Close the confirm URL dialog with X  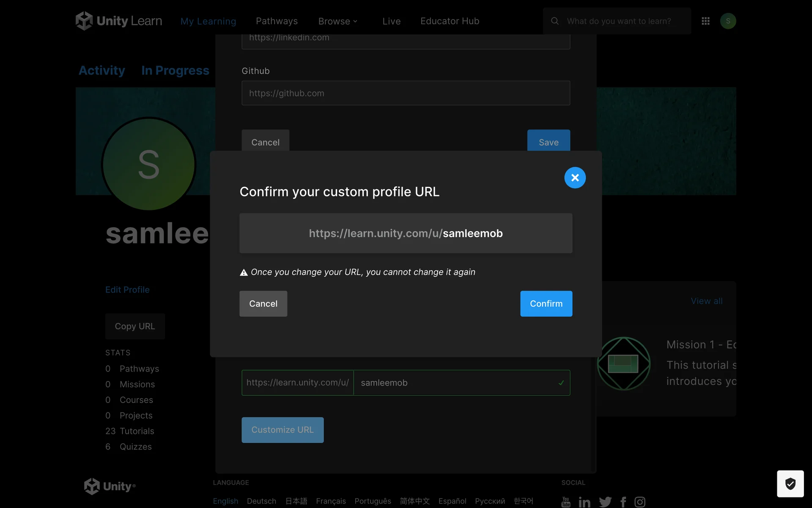pos(575,178)
